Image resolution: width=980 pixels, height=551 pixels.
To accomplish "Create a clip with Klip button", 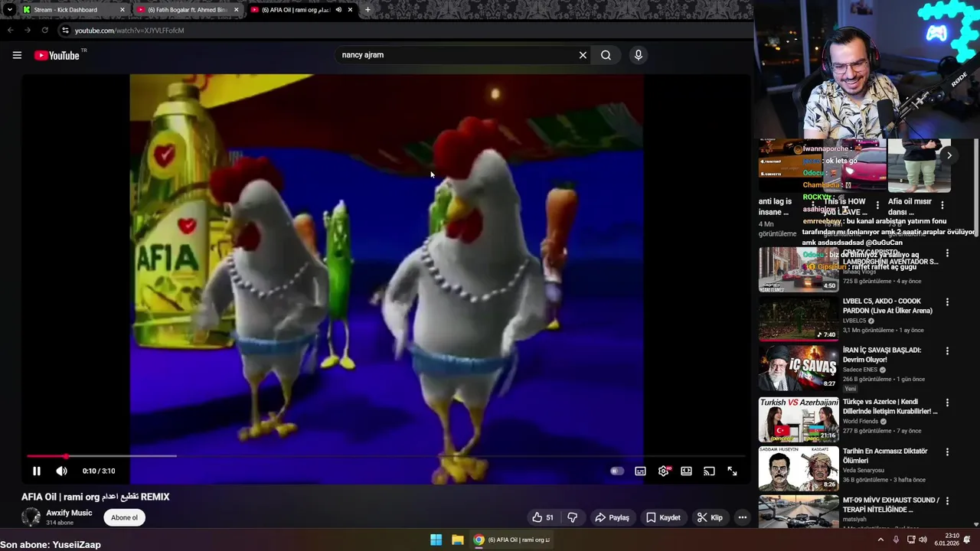I will [710, 517].
